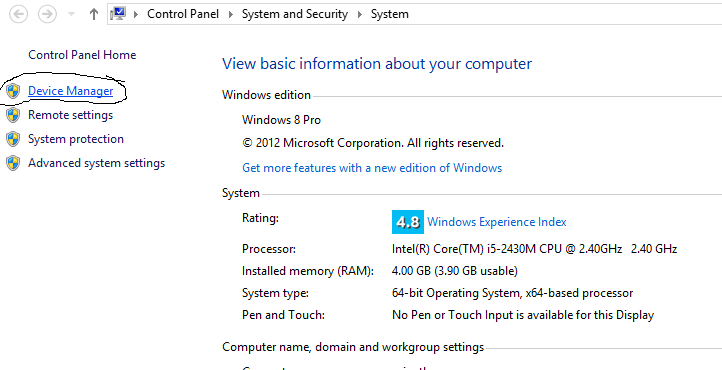The width and height of the screenshot is (722, 370).
Task: Click the Computer name, domain and workgroup heading
Action: click(x=353, y=347)
